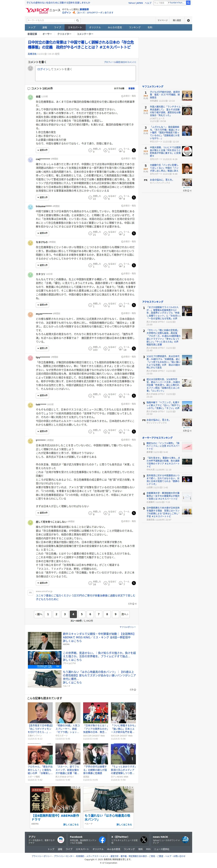
Task: Open the ライブ navigation tab
Action: pos(58,27)
